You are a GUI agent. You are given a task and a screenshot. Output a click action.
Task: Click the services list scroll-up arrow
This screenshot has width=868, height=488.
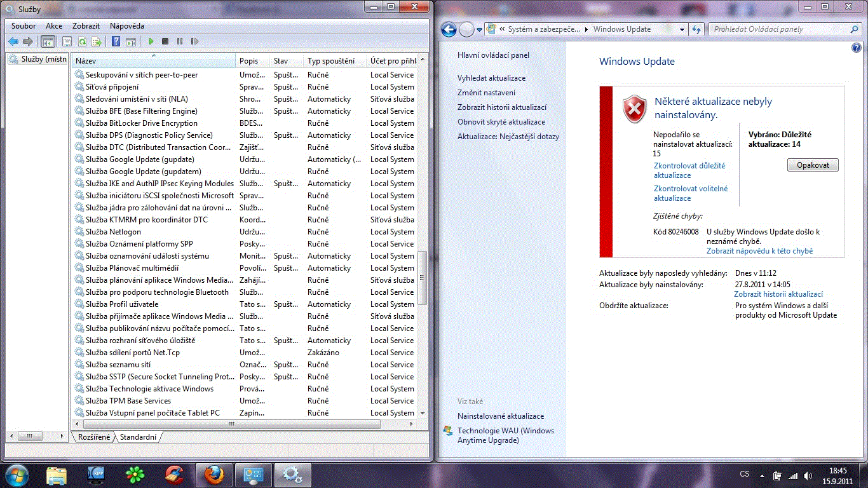pos(423,59)
